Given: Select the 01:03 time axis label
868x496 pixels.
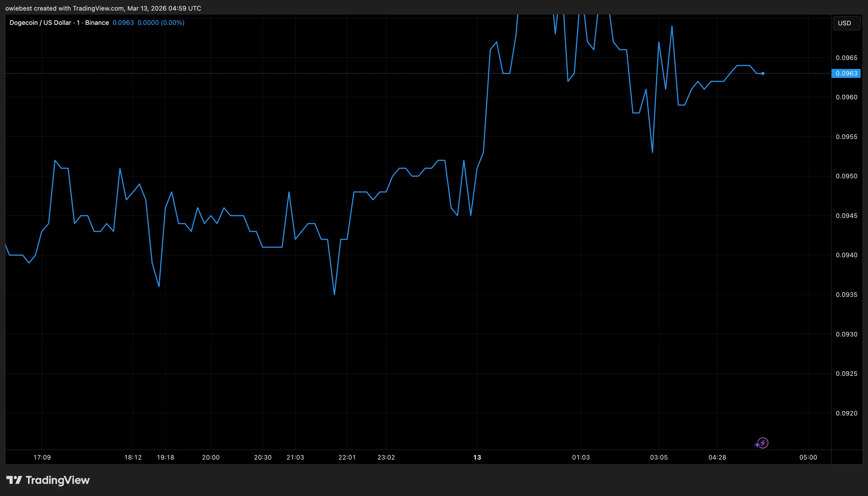Looking at the screenshot, I should (x=581, y=457).
